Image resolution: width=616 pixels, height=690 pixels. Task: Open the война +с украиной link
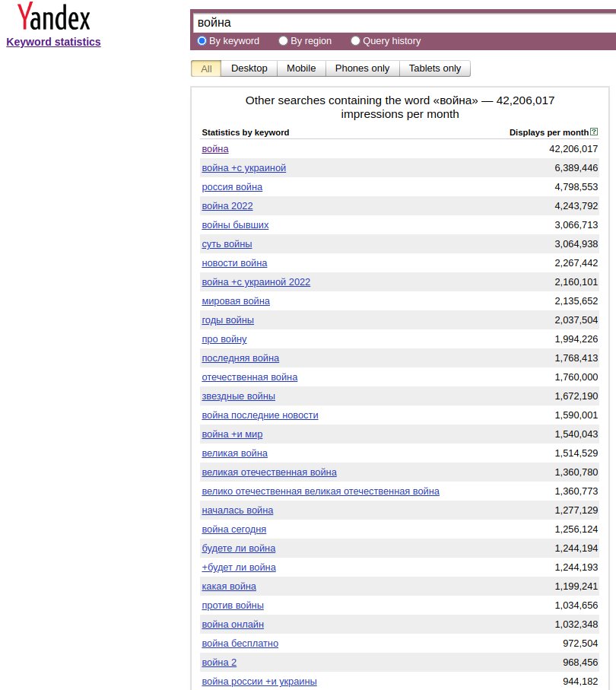point(244,168)
